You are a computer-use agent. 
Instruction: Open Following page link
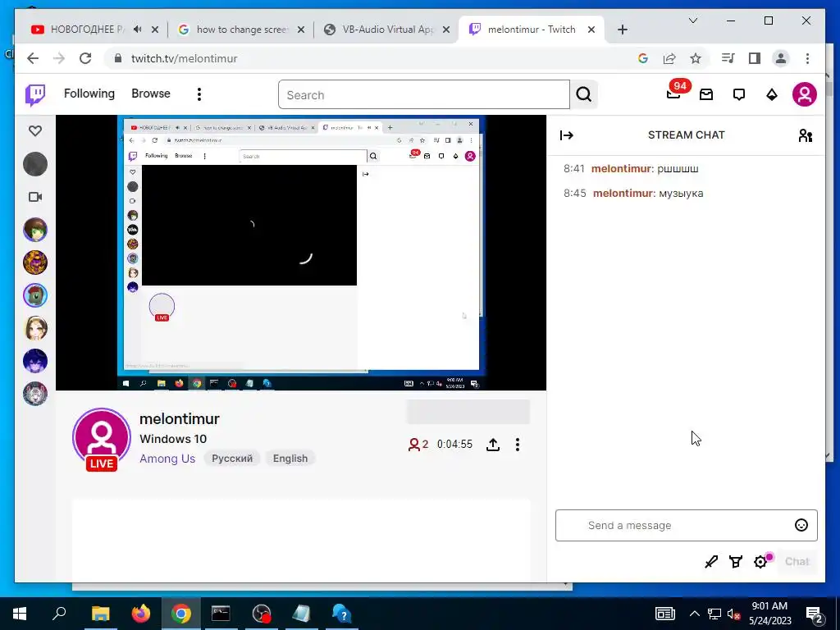point(89,94)
